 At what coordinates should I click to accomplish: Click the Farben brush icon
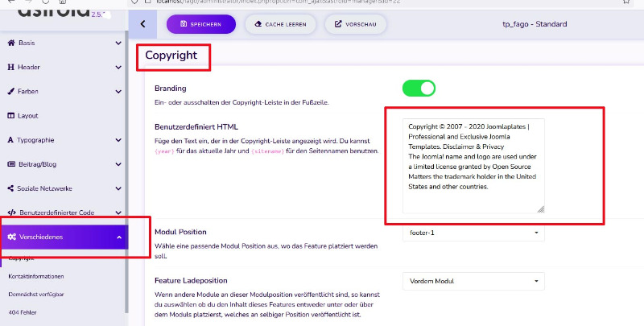point(11,91)
